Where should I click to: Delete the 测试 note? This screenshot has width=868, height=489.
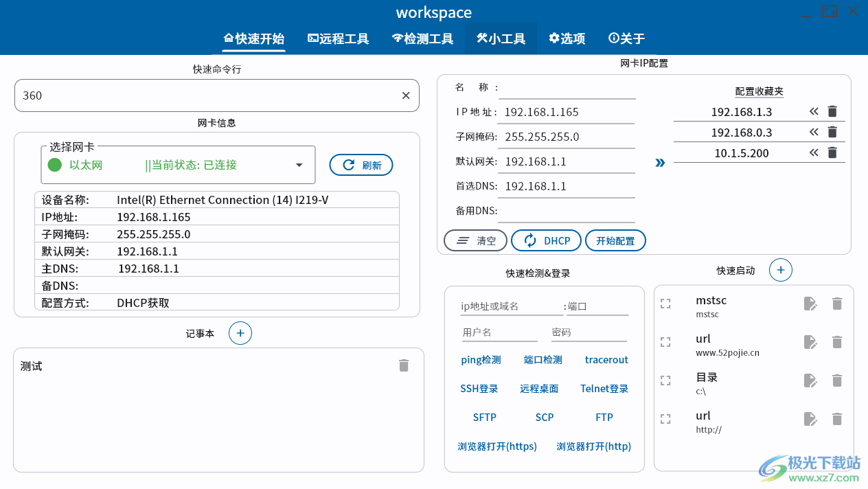[404, 365]
